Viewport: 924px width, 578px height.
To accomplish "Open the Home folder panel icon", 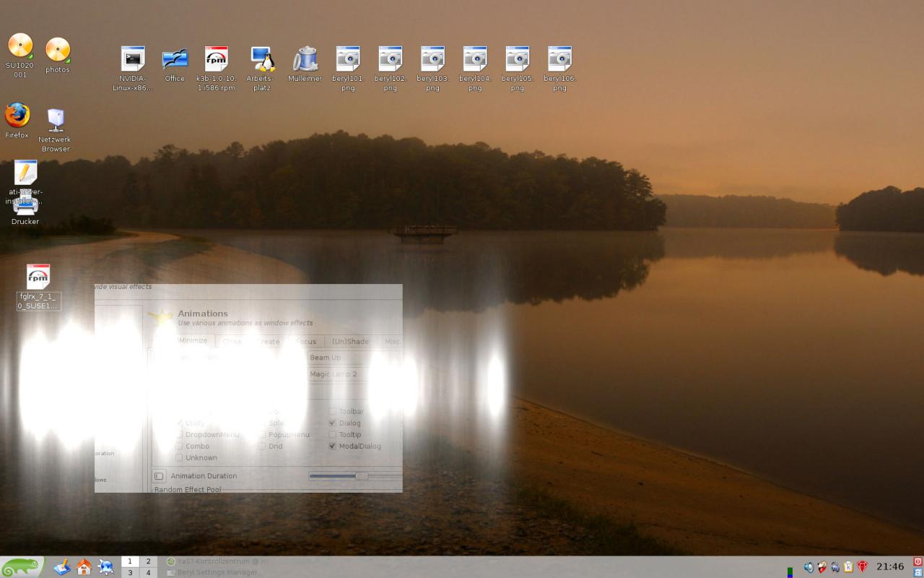I will tap(84, 566).
